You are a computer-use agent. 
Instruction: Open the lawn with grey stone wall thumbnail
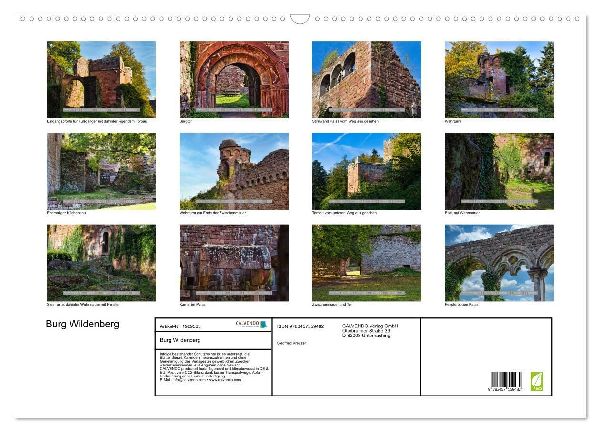(x=366, y=263)
